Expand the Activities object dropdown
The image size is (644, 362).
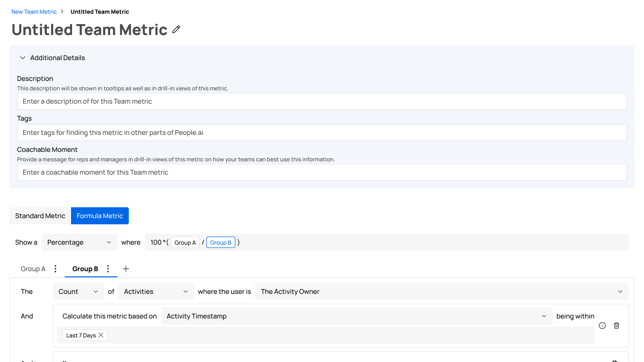point(156,291)
